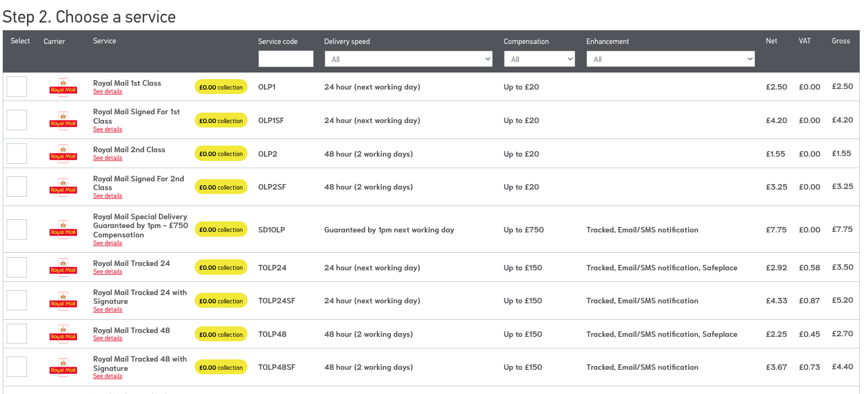Open See details for Signed For 1st Class
Viewport: 868px width, 394px height.
coord(108,130)
